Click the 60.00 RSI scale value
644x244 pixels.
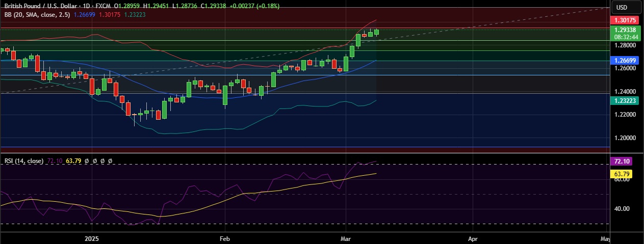coord(622,180)
